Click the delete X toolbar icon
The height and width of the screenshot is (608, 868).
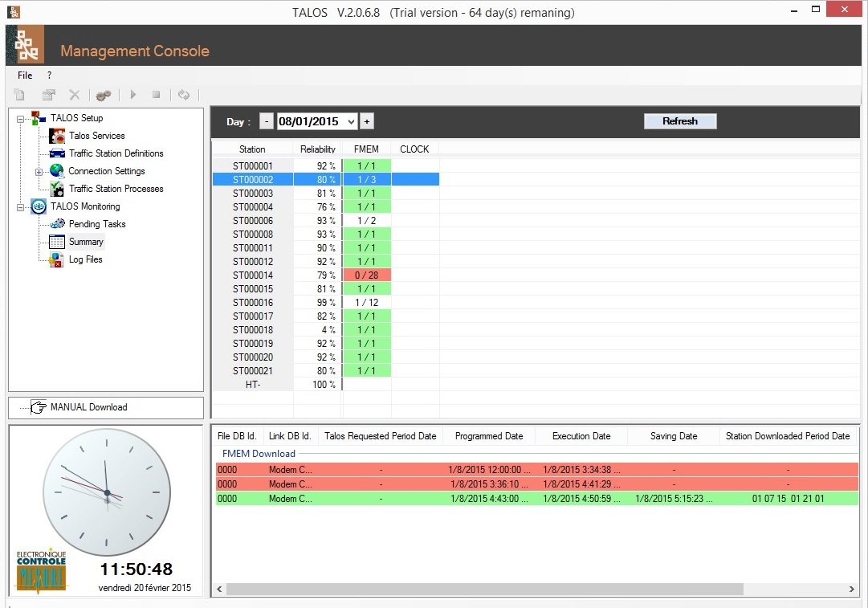[x=74, y=96]
